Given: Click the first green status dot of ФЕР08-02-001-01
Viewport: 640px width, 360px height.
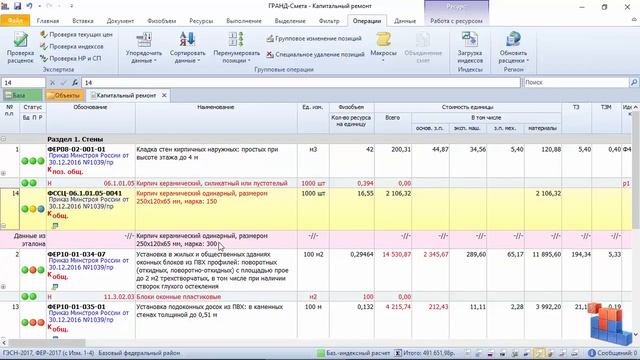Looking at the screenshot, I should tap(25, 161).
